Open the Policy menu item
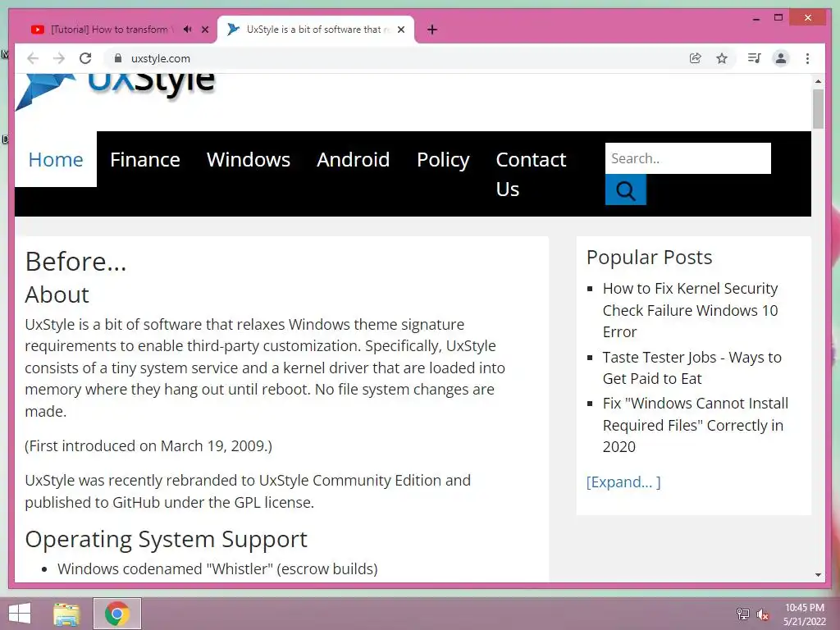This screenshot has width=840, height=630. pyautogui.click(x=443, y=160)
